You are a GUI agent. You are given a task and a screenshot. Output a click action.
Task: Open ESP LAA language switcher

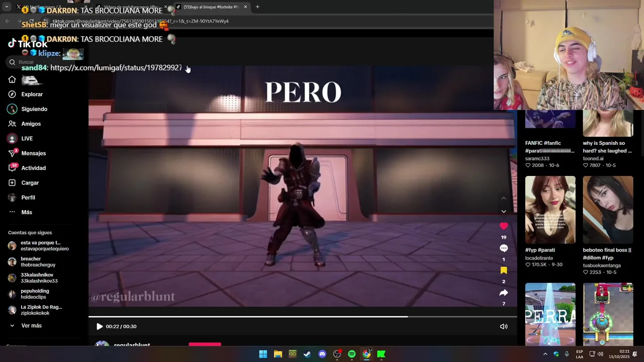pyautogui.click(x=580, y=354)
